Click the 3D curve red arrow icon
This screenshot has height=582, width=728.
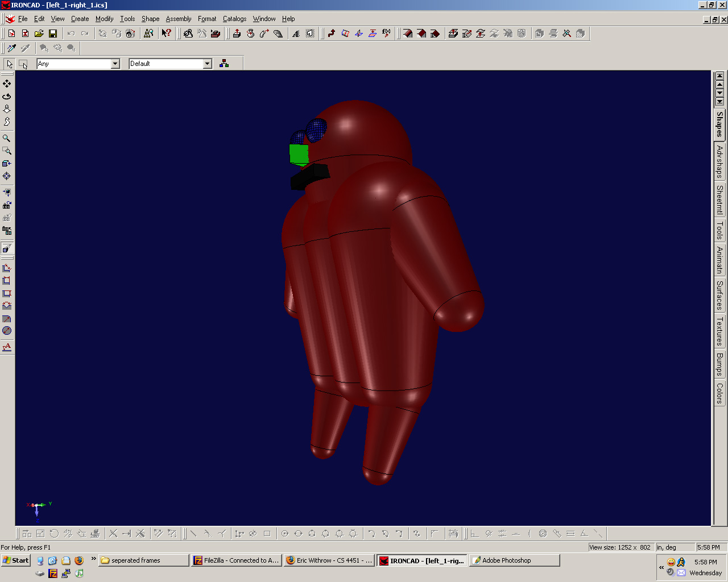(x=332, y=34)
